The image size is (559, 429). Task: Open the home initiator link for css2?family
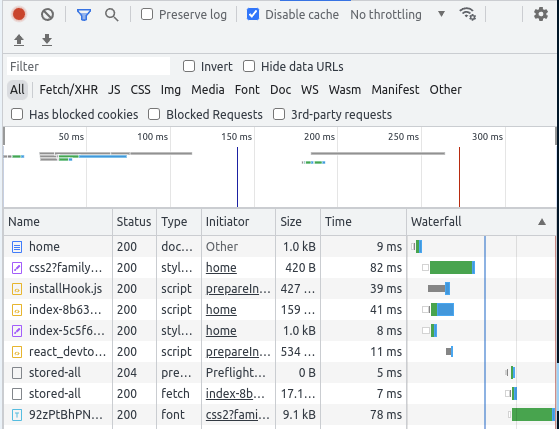click(221, 267)
